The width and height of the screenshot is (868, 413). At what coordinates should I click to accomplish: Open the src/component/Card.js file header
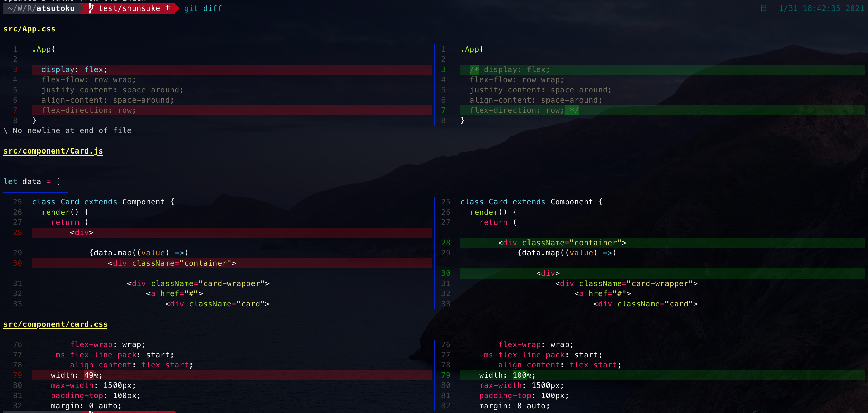53,151
